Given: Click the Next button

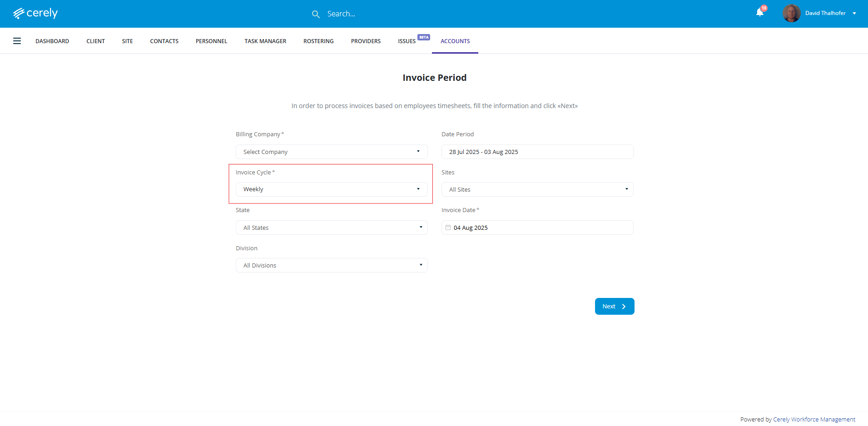Looking at the screenshot, I should tap(614, 307).
